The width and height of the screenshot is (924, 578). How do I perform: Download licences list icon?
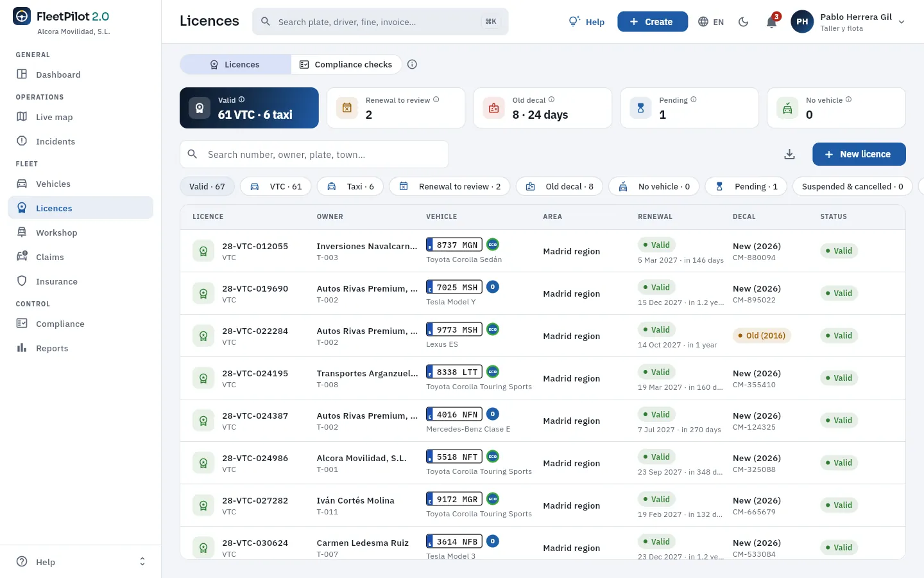click(x=790, y=154)
